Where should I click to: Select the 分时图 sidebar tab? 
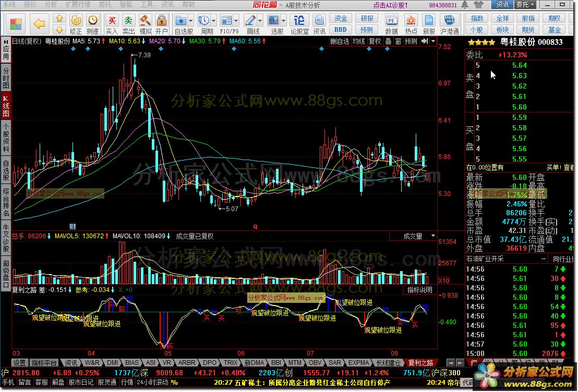coord(6,78)
